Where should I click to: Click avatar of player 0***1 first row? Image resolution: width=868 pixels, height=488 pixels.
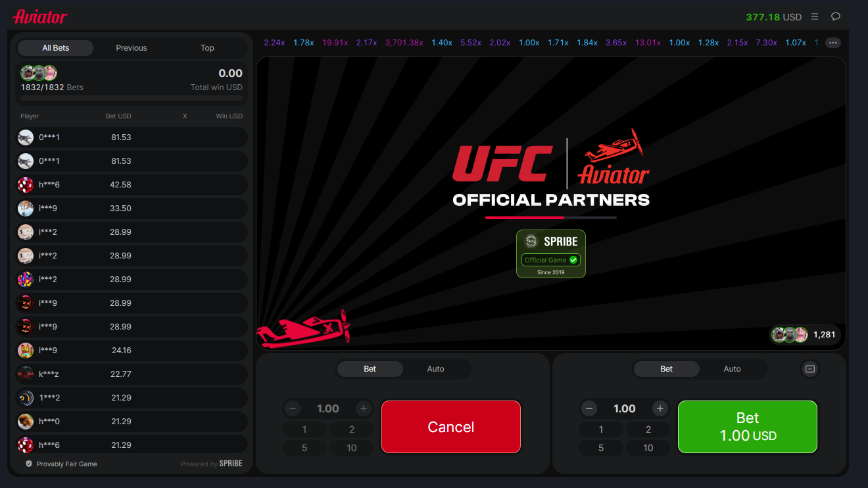(x=26, y=137)
